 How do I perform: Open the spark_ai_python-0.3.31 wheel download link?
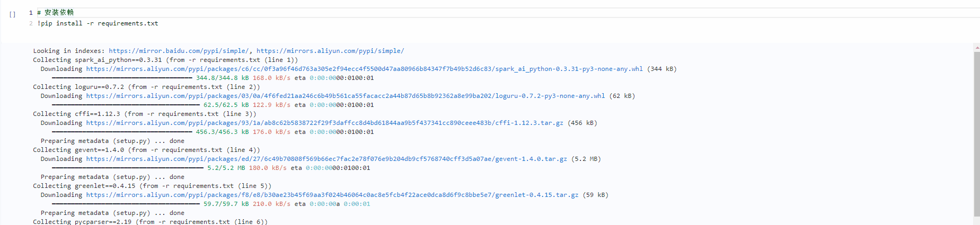pyautogui.click(x=364, y=69)
